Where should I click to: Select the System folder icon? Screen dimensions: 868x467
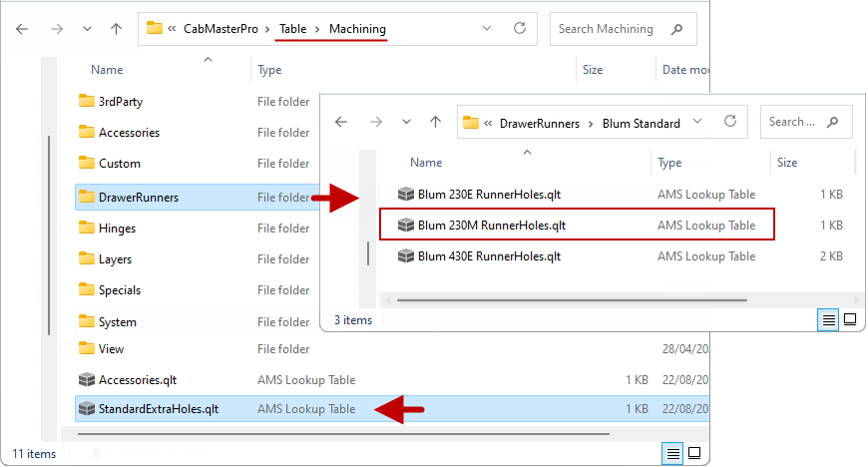87,321
